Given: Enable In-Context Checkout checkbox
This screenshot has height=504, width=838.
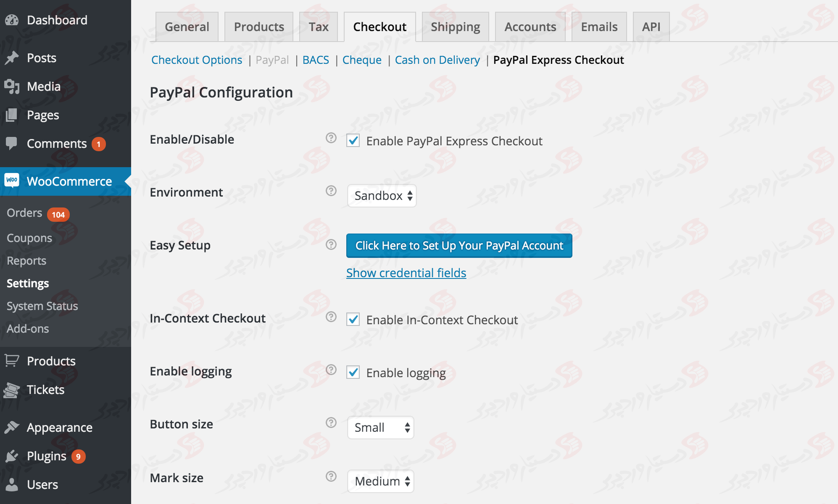Looking at the screenshot, I should tap(352, 319).
